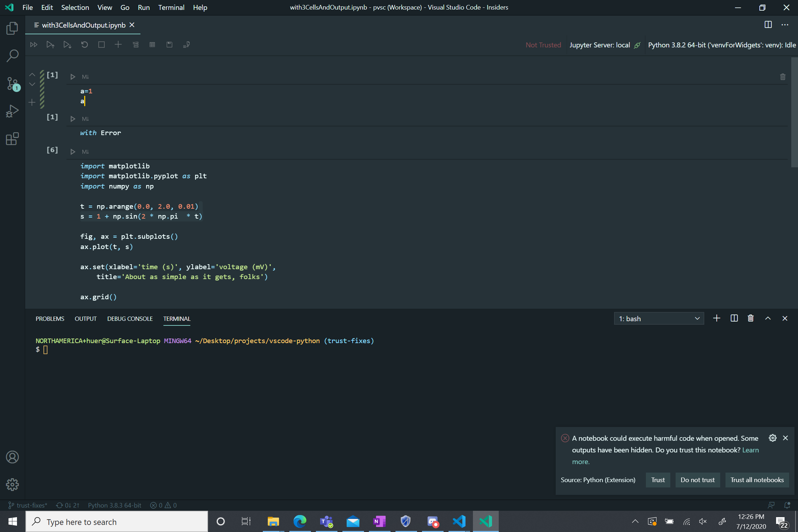Save the notebook file
This screenshot has height=532, width=798.
pyautogui.click(x=169, y=45)
